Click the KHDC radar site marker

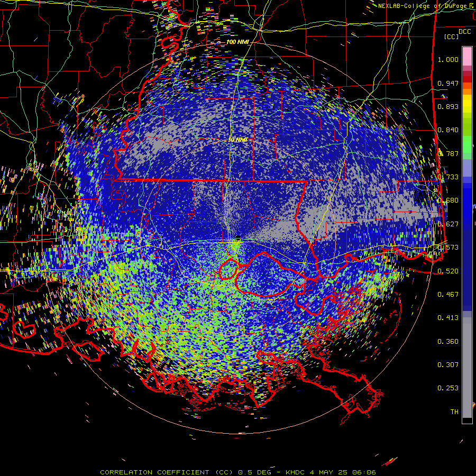(x=238, y=237)
